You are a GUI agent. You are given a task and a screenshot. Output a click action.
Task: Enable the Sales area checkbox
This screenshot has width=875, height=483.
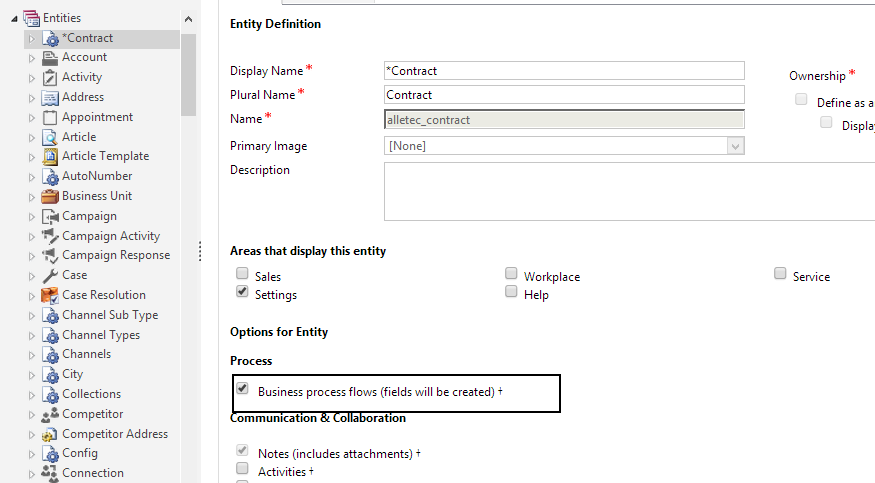click(242, 275)
